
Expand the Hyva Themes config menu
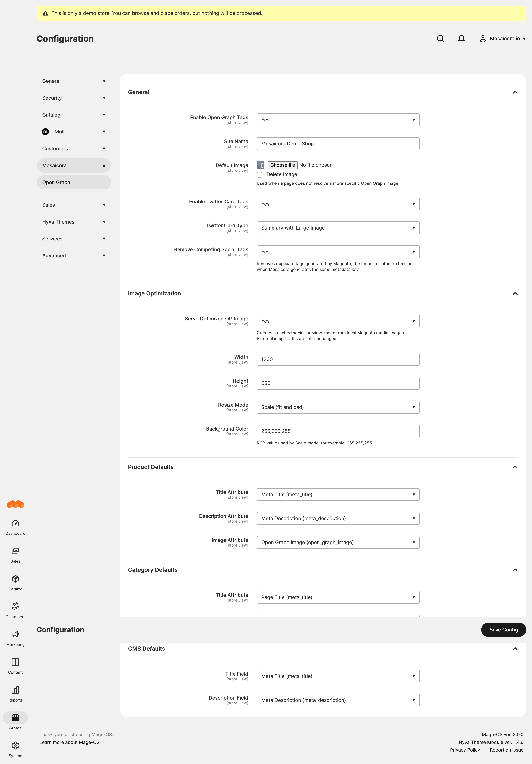[74, 222]
